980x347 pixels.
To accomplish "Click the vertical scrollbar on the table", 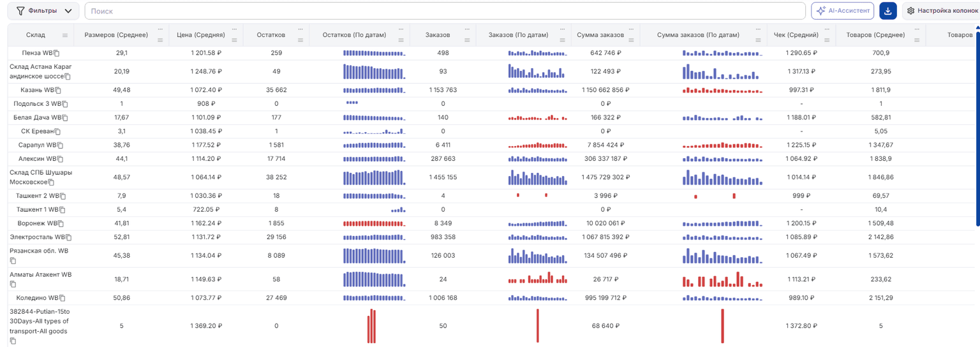I will 977,128.
